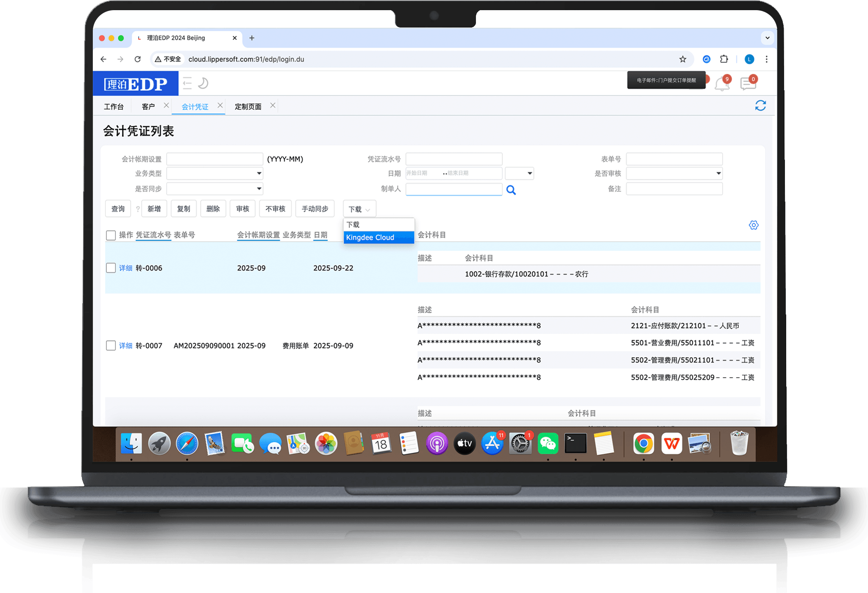Check the select-all header checkbox
Screen dimensions: 868x593
[111, 235]
